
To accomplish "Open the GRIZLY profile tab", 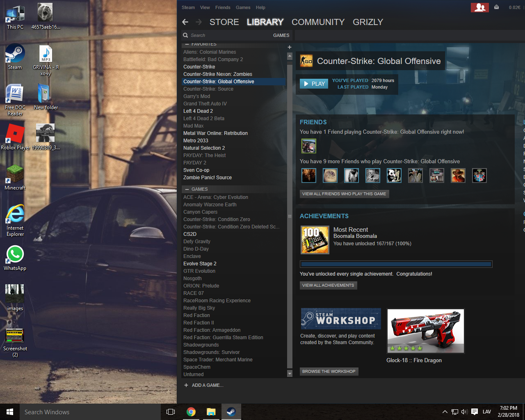I will pos(368,22).
